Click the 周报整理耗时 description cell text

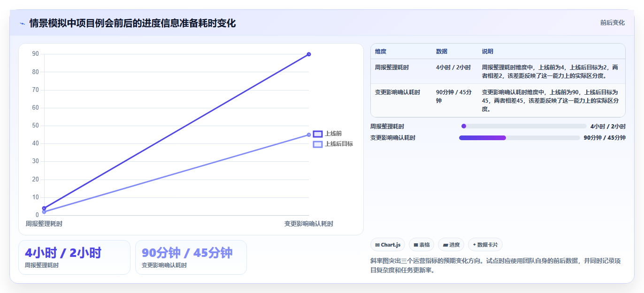pyautogui.click(x=550, y=72)
